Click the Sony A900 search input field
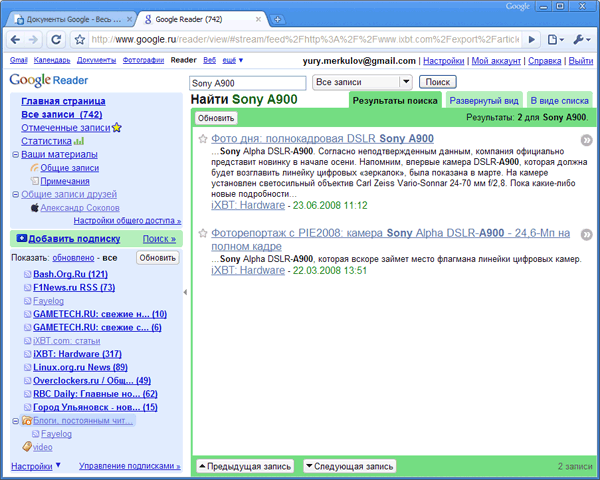This screenshot has width=600, height=480. point(248,83)
